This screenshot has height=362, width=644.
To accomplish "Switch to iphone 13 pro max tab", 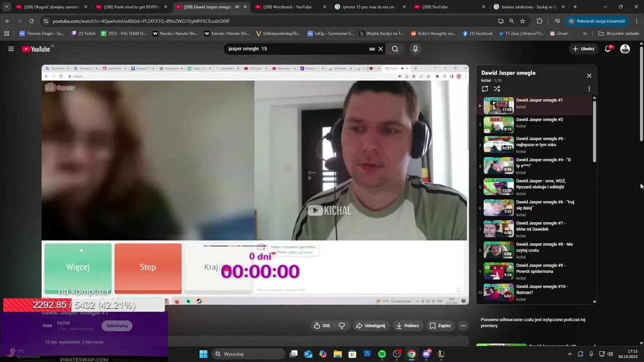I will (370, 7).
